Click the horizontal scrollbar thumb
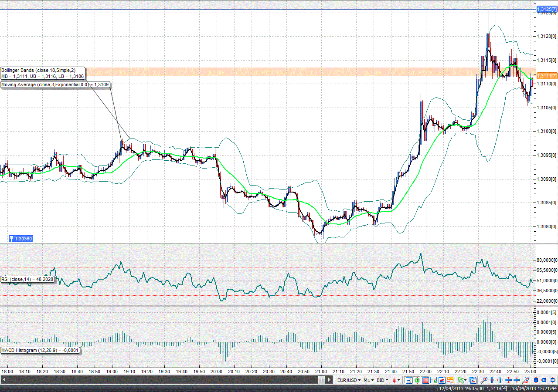 pos(322,380)
